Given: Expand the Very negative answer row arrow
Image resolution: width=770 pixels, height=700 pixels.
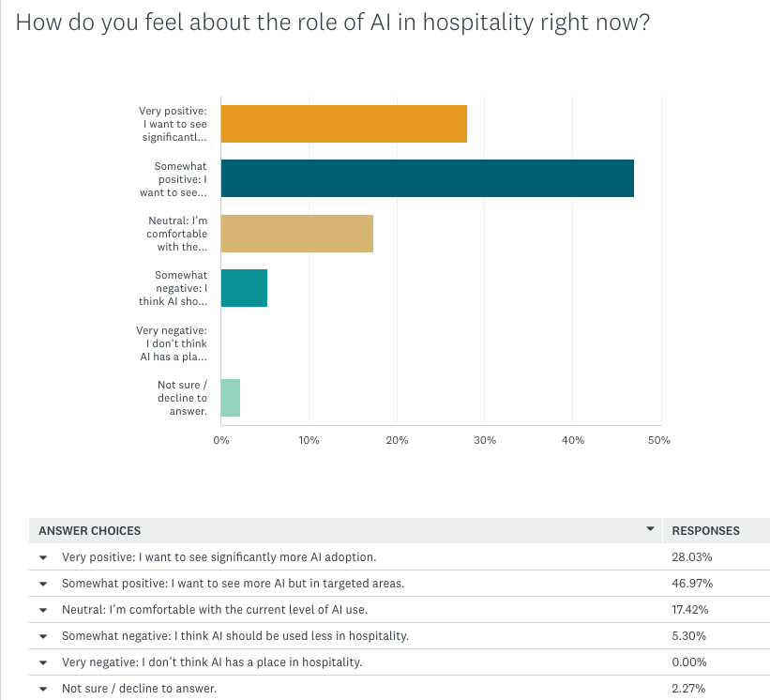Looking at the screenshot, I should 43,662.
